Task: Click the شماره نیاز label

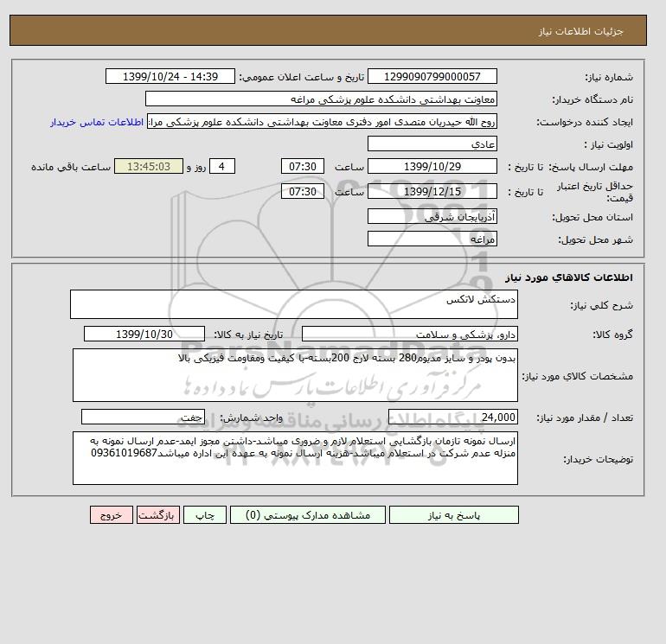Action: (x=609, y=77)
